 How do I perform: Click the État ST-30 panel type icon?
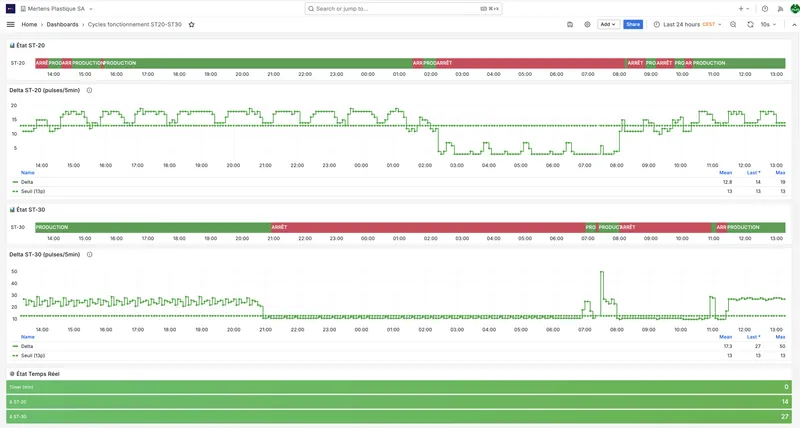12,210
